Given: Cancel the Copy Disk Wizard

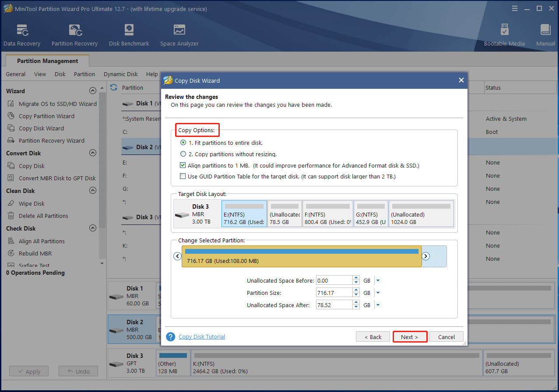Looking at the screenshot, I should (x=446, y=337).
